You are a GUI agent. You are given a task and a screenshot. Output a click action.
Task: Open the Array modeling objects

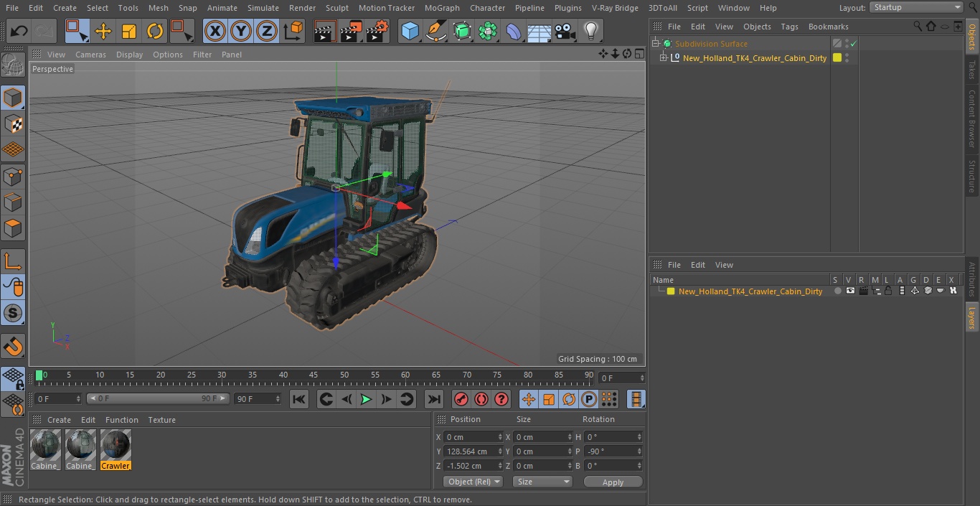click(x=489, y=32)
